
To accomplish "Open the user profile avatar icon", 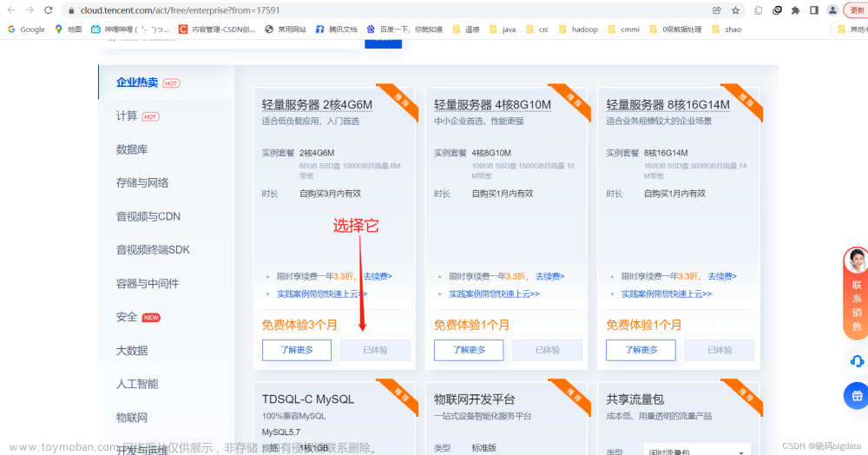I will (832, 10).
